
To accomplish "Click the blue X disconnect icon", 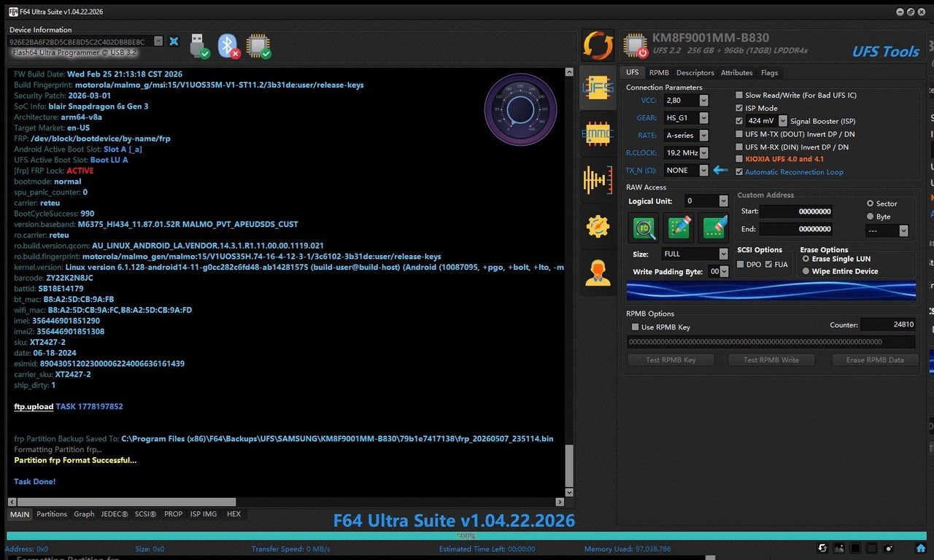I will pyautogui.click(x=174, y=42).
